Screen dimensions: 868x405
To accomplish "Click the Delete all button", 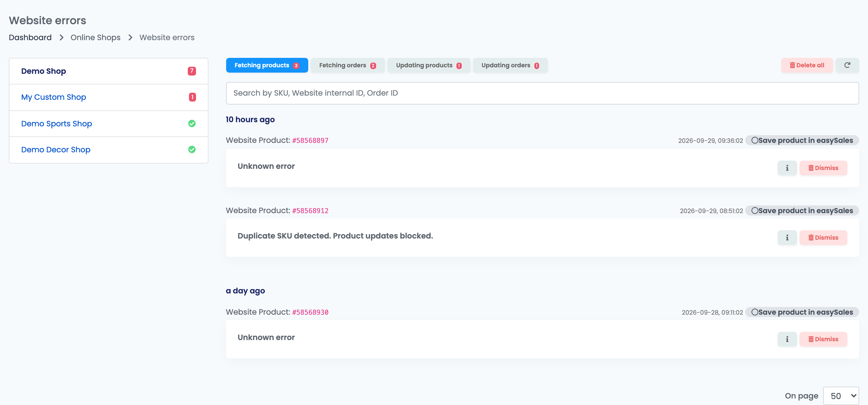I will 807,65.
